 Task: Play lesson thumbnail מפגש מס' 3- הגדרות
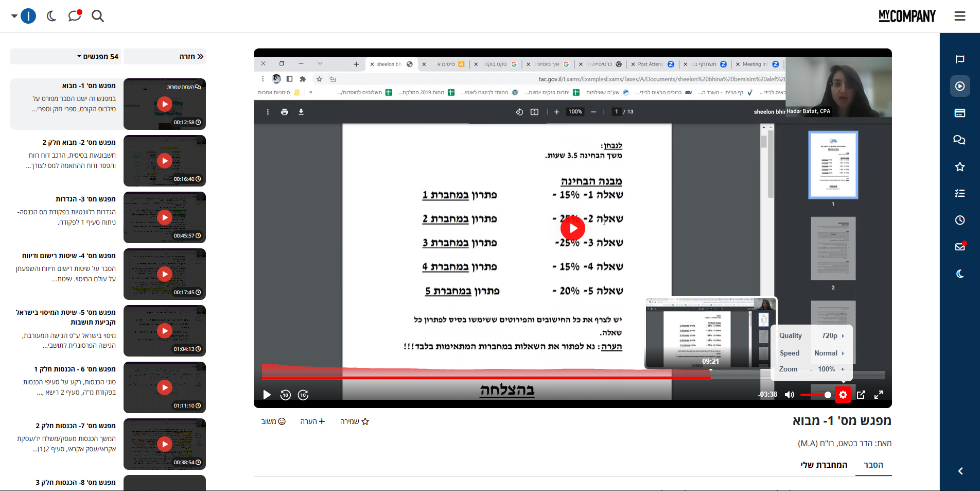coord(165,217)
